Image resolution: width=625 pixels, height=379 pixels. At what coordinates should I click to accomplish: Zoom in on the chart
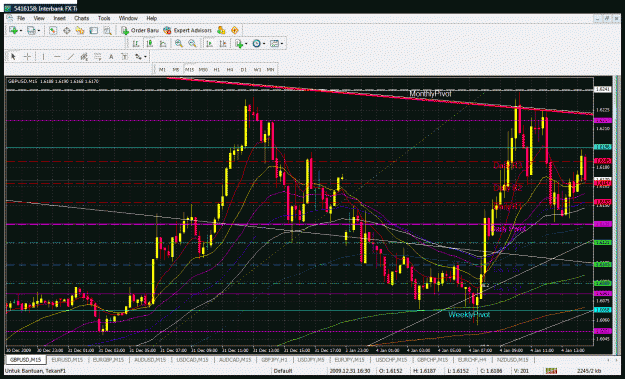pos(179,43)
